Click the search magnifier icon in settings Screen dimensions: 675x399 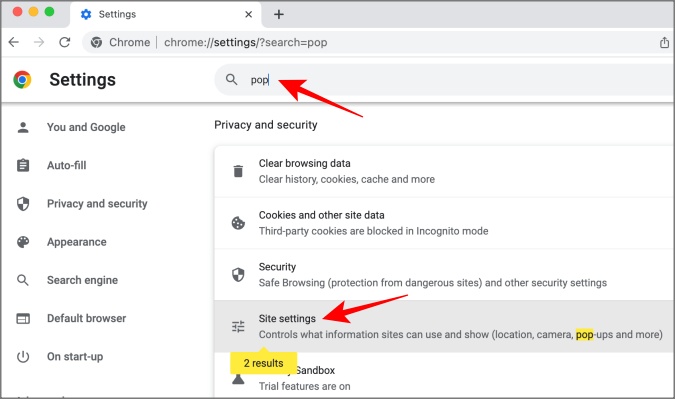[232, 79]
